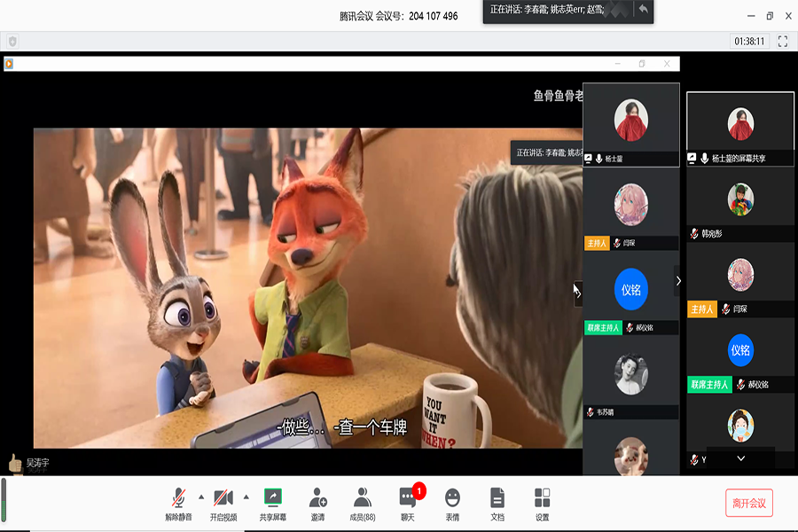Show the members list 成员(88)

click(363, 504)
